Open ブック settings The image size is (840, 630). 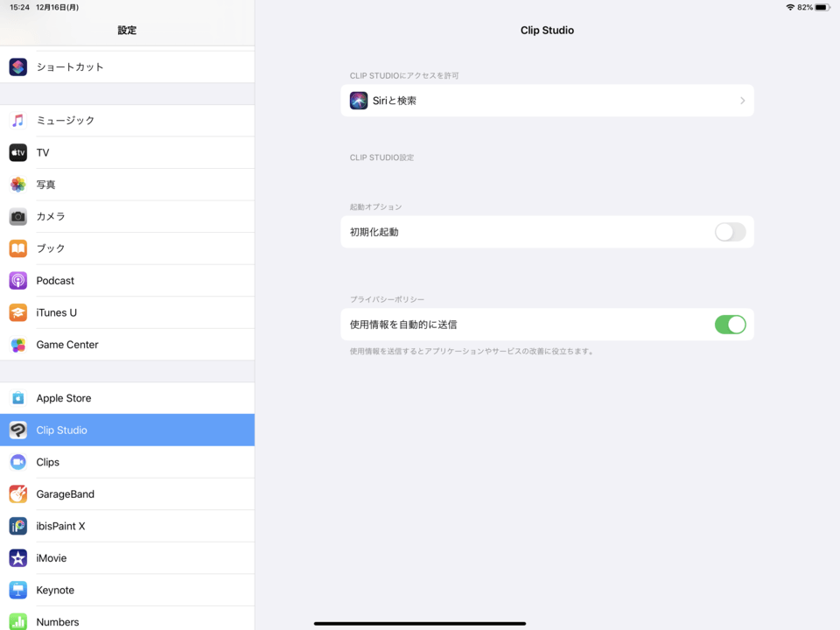[128, 248]
